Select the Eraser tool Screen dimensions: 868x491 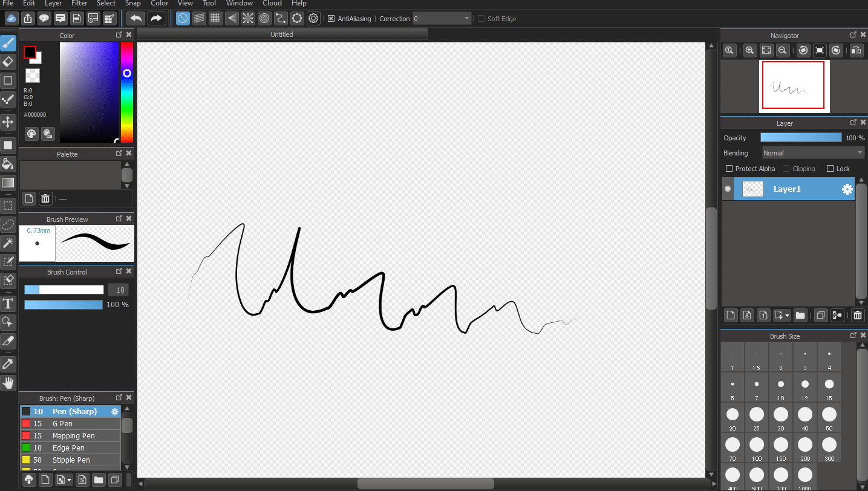[x=8, y=61]
